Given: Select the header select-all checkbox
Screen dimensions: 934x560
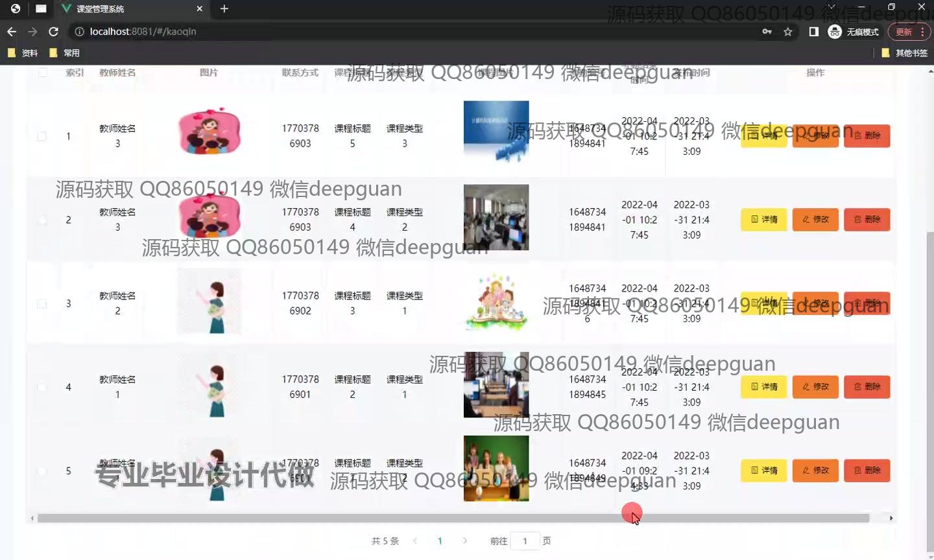Looking at the screenshot, I should click(x=43, y=73).
